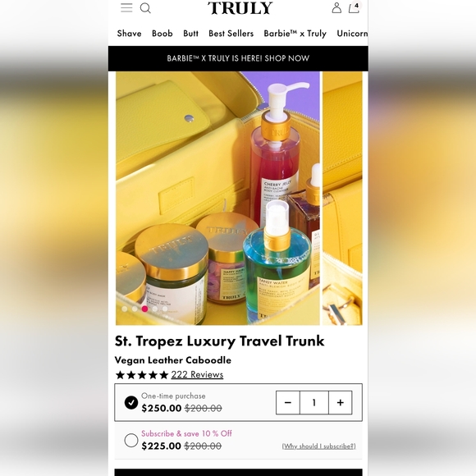This screenshot has height=476, width=476.
Task: Open the Unicorn category tab
Action: click(352, 34)
